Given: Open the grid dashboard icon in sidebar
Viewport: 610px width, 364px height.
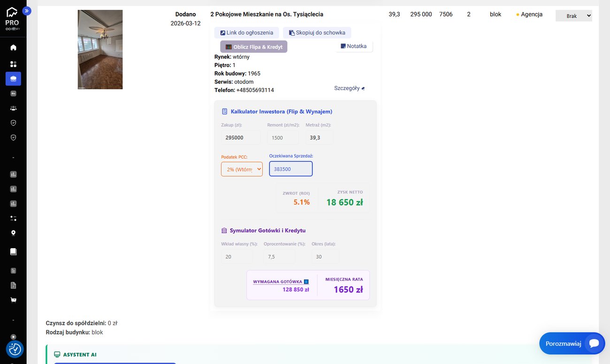Looking at the screenshot, I should [13, 64].
